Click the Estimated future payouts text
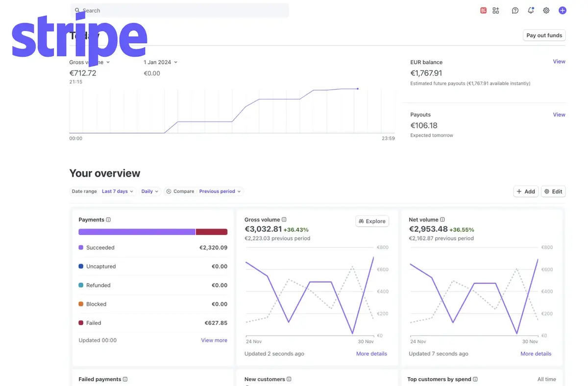Viewport: 588px width, 386px height. (470, 83)
